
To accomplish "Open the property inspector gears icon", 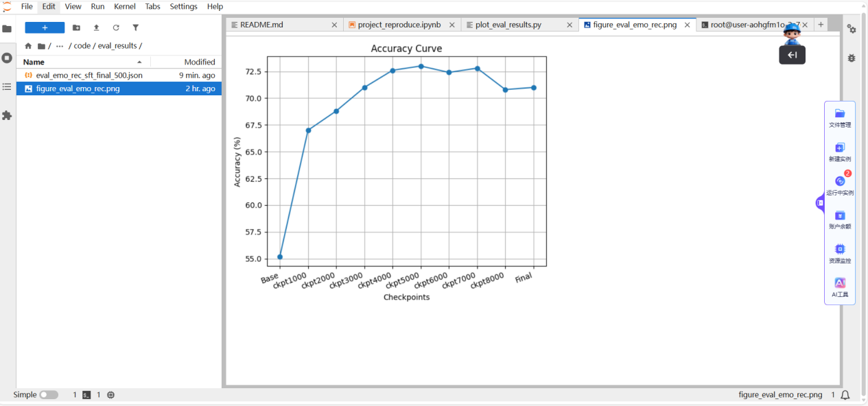I will [852, 29].
